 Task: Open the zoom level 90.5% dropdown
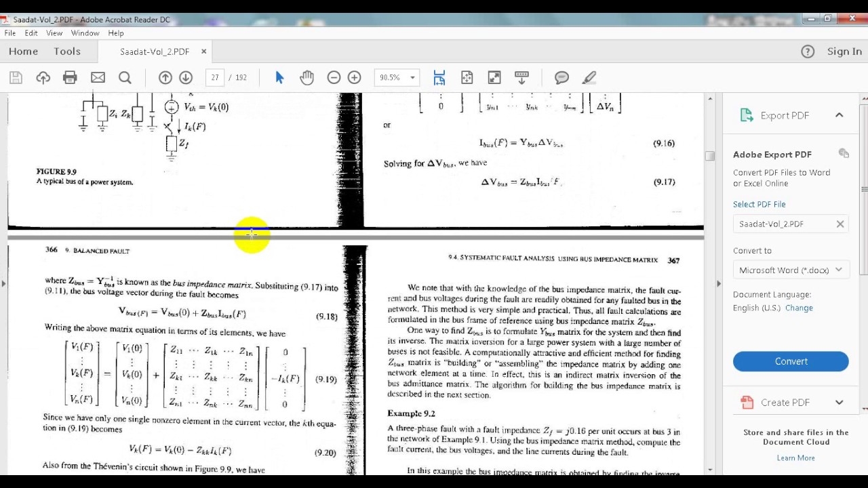412,78
